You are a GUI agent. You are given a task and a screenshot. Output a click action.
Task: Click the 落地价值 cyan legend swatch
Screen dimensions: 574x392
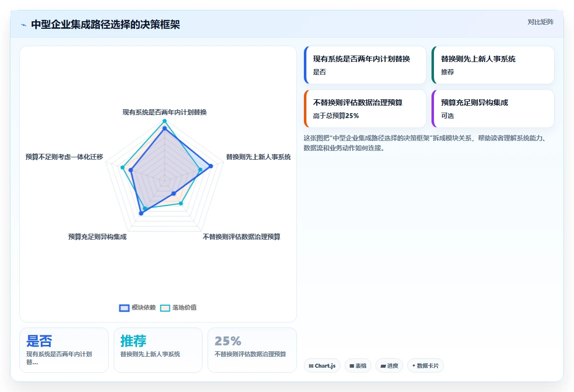coord(165,308)
